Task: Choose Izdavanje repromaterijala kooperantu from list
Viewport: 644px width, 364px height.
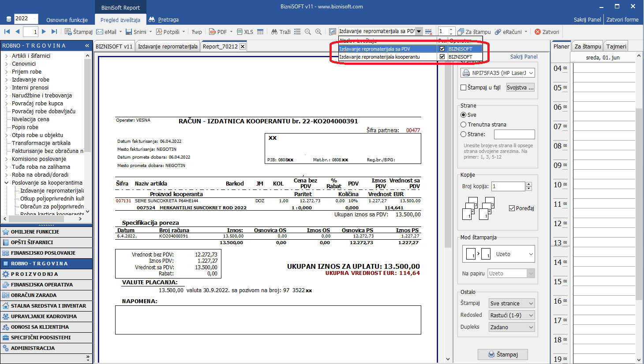Action: [x=379, y=57]
